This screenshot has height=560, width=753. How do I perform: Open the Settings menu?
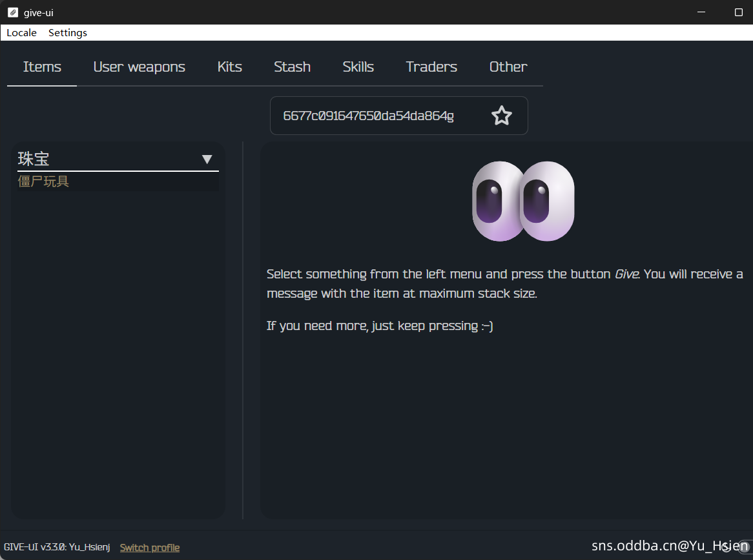[68, 33]
